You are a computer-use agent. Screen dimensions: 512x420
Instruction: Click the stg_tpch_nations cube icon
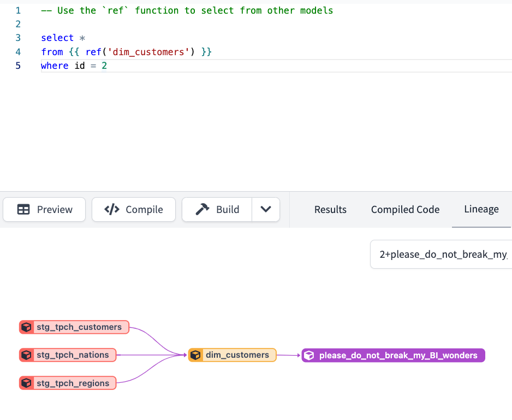coord(26,355)
